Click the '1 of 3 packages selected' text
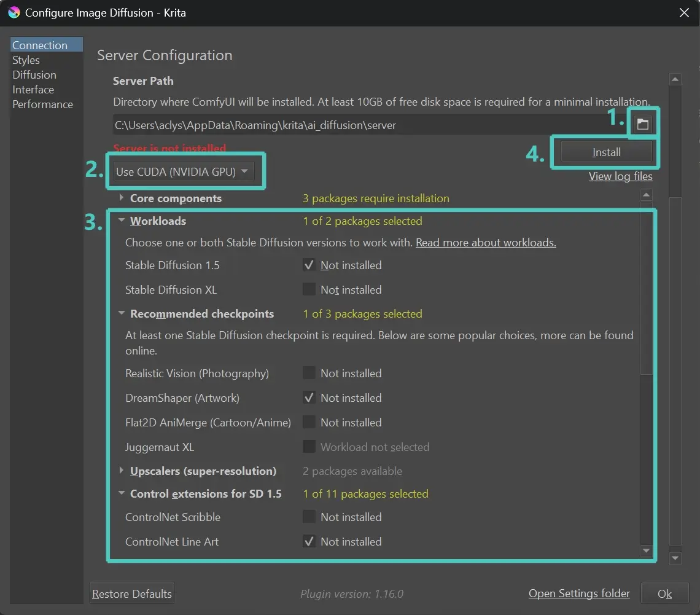 click(362, 314)
